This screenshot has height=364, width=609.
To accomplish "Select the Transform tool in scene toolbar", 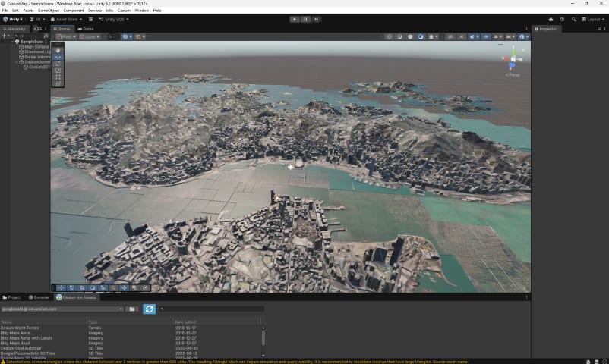I will pyautogui.click(x=58, y=83).
